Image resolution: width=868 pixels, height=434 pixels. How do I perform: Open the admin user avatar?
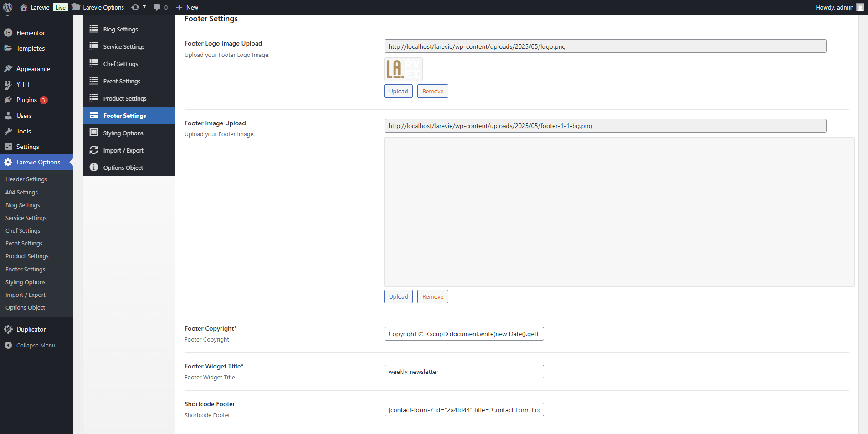(x=860, y=7)
